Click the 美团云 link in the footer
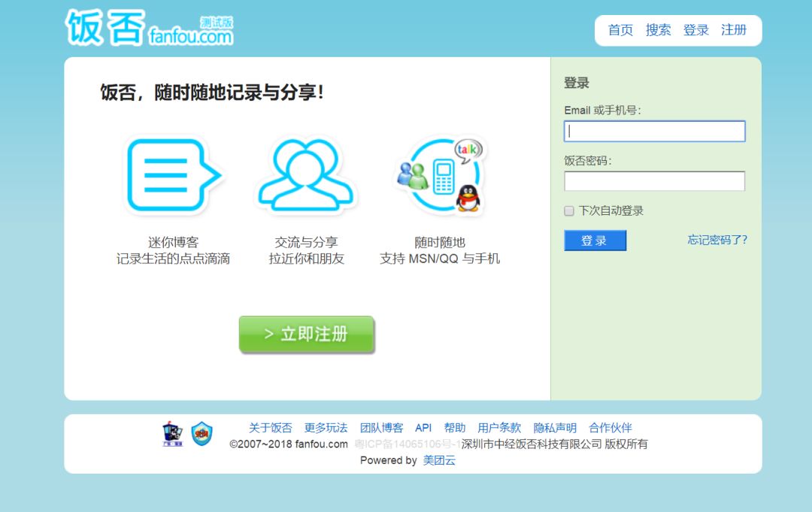Image resolution: width=812 pixels, height=512 pixels. pos(438,460)
